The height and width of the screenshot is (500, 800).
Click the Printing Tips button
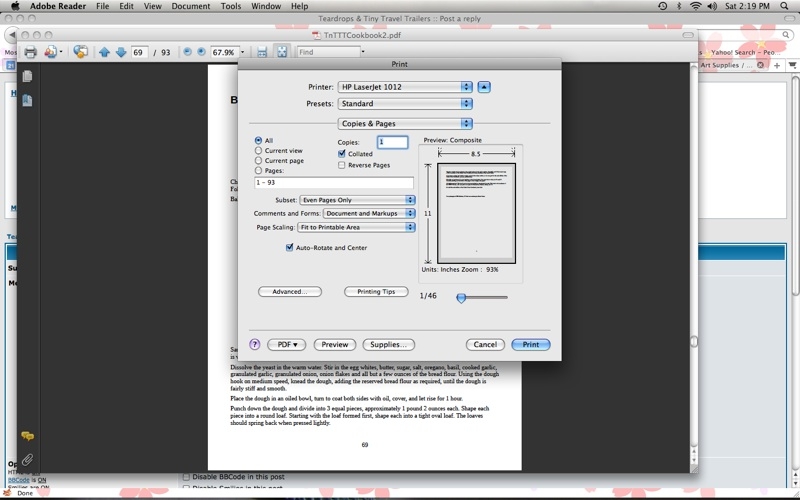click(x=376, y=292)
